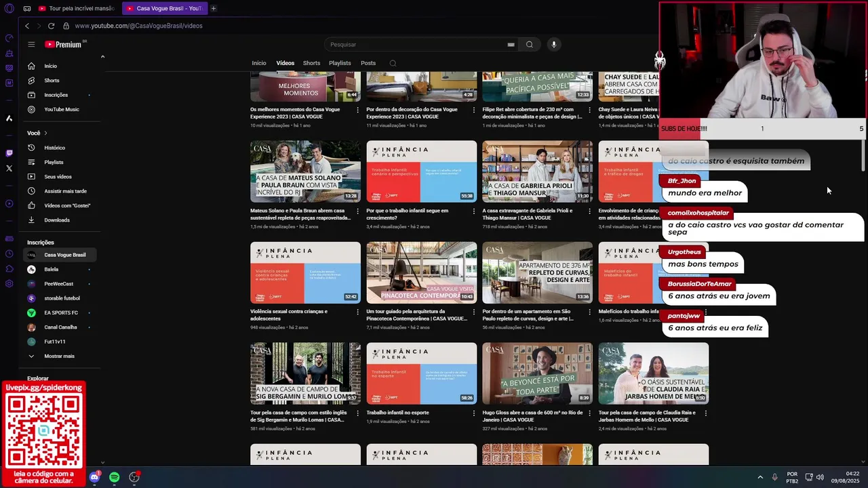Switch to the Shorts channel tab
This screenshot has width=868, height=488.
pos(311,63)
